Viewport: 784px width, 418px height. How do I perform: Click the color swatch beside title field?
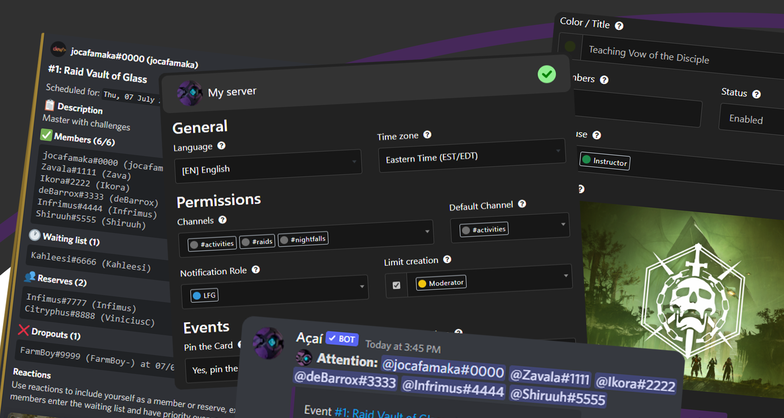tap(570, 46)
